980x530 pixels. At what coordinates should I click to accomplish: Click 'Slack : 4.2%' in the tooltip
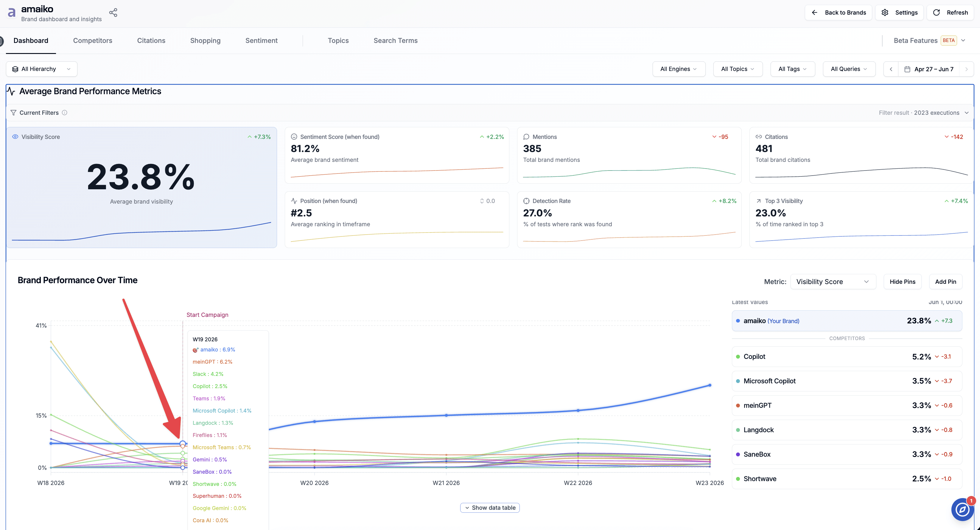tap(208, 374)
